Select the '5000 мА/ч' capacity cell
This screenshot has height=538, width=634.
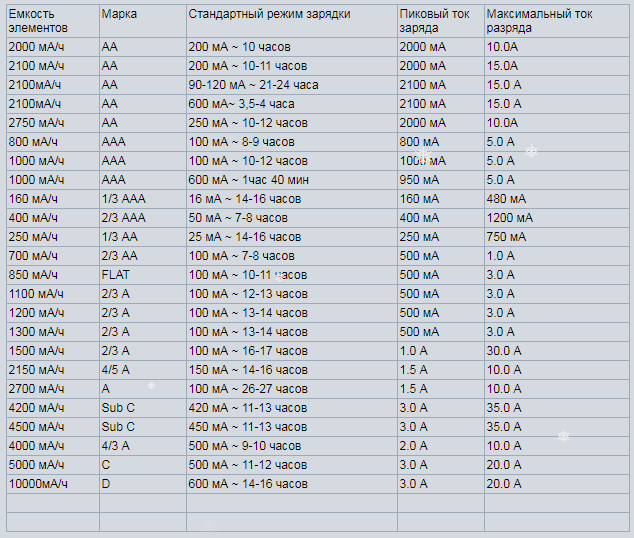tap(53, 465)
